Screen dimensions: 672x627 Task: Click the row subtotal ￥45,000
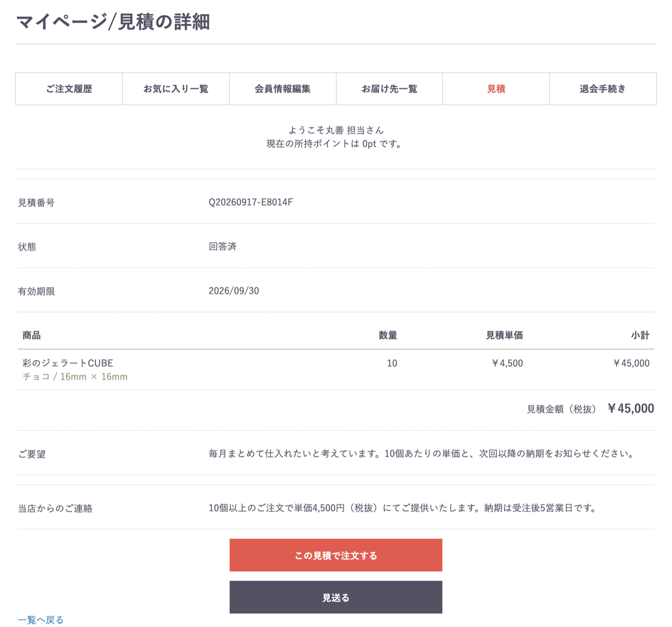(631, 363)
